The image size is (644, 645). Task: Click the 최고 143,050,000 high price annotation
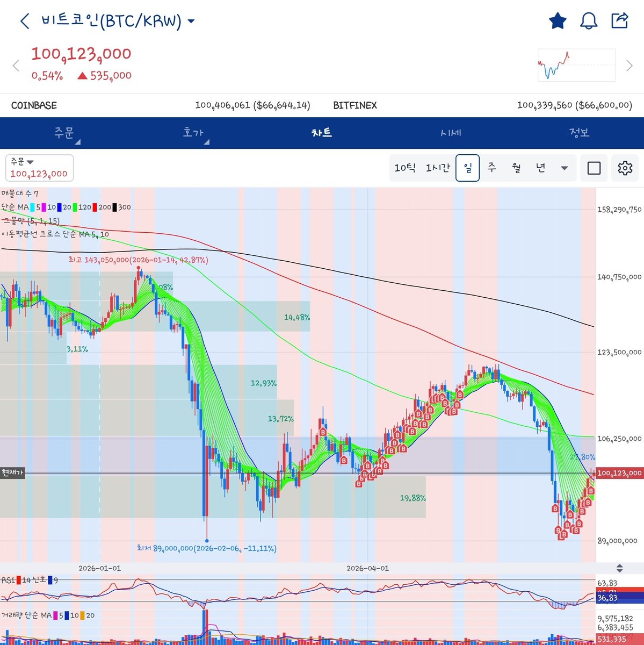[139, 260]
